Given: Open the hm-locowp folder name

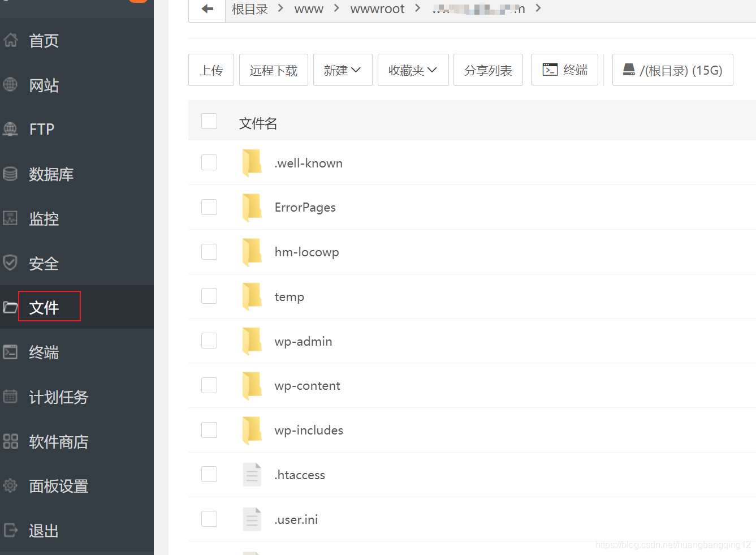Looking at the screenshot, I should pyautogui.click(x=307, y=252).
